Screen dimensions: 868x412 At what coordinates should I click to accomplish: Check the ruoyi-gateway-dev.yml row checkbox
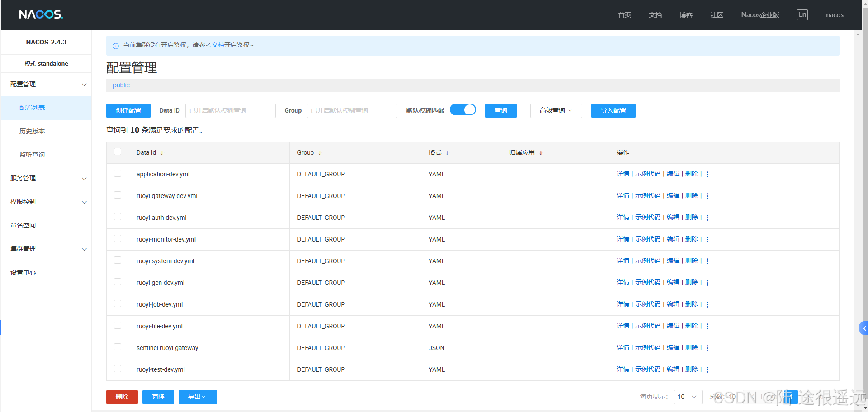118,195
